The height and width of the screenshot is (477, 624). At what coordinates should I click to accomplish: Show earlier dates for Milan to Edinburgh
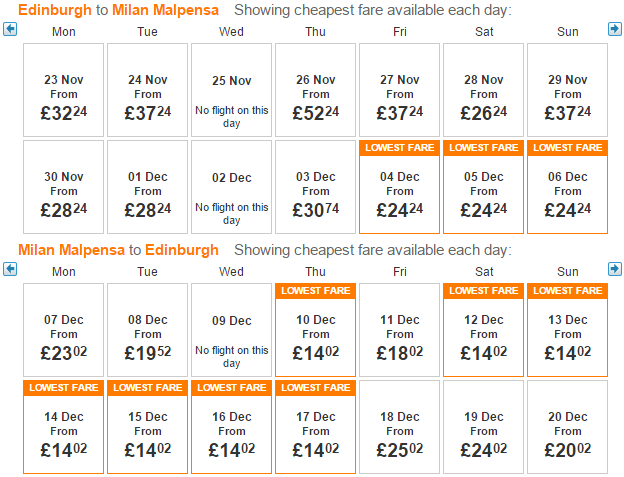(x=10, y=269)
